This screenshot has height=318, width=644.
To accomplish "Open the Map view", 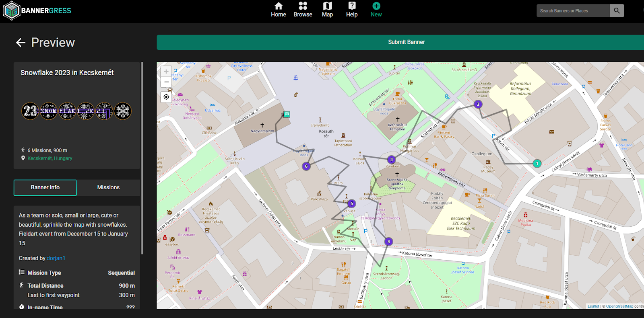I will [x=327, y=10].
